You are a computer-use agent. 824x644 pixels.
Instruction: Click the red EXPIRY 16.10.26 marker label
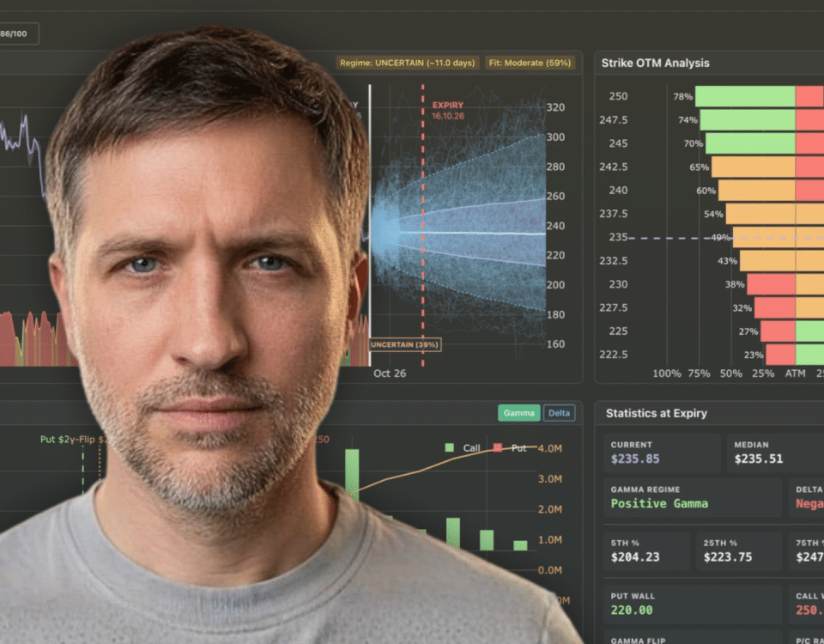tap(448, 111)
